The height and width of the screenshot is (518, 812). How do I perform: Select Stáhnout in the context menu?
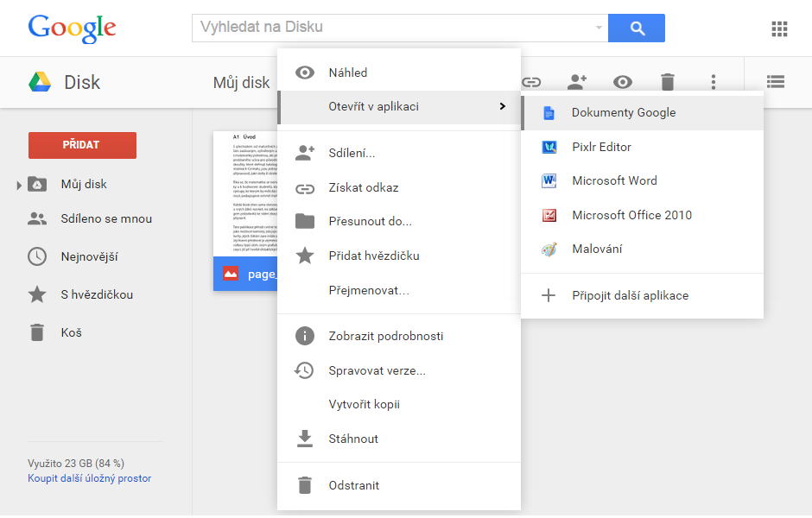[x=399, y=439]
